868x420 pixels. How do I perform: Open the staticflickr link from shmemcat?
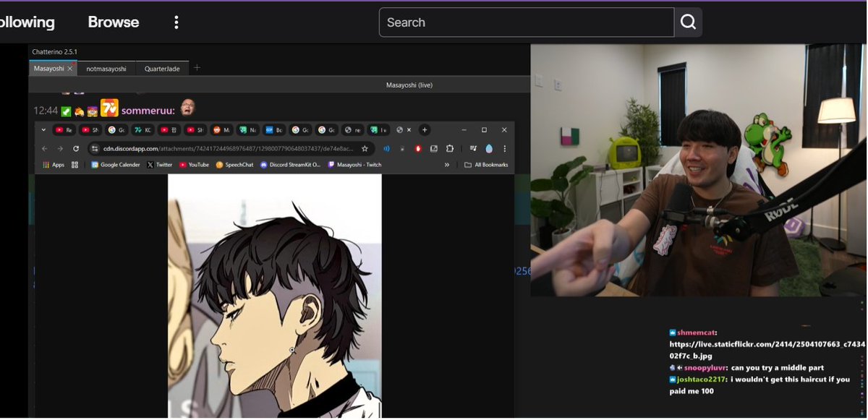767,350
